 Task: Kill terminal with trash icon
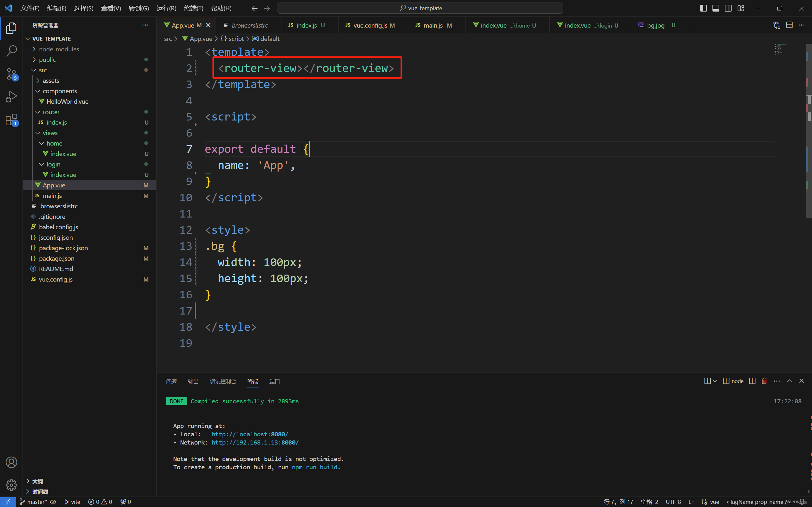click(x=764, y=381)
